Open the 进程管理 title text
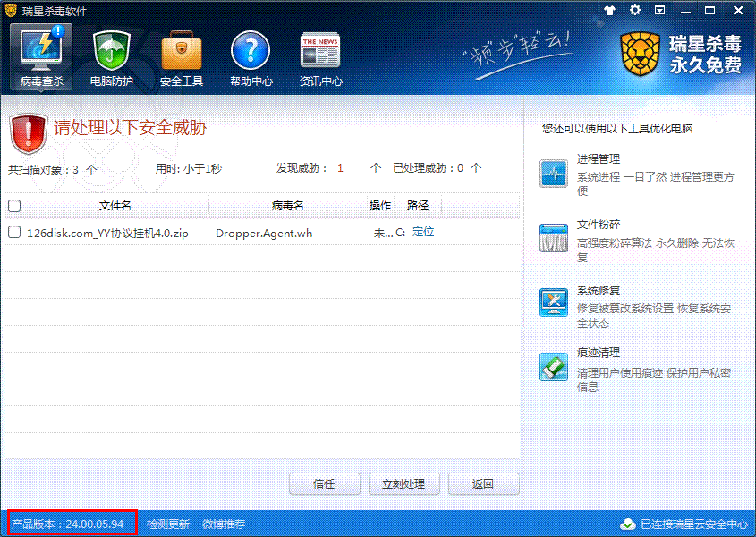 tap(599, 158)
